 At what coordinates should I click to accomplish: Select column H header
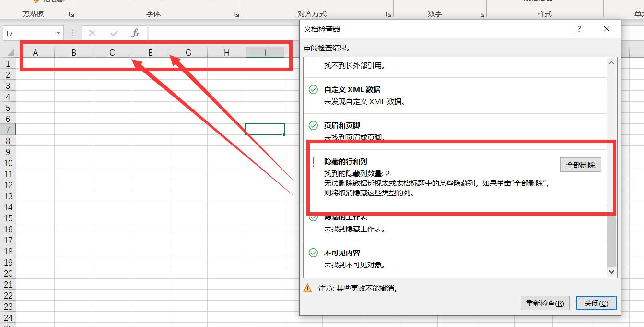tap(226, 52)
